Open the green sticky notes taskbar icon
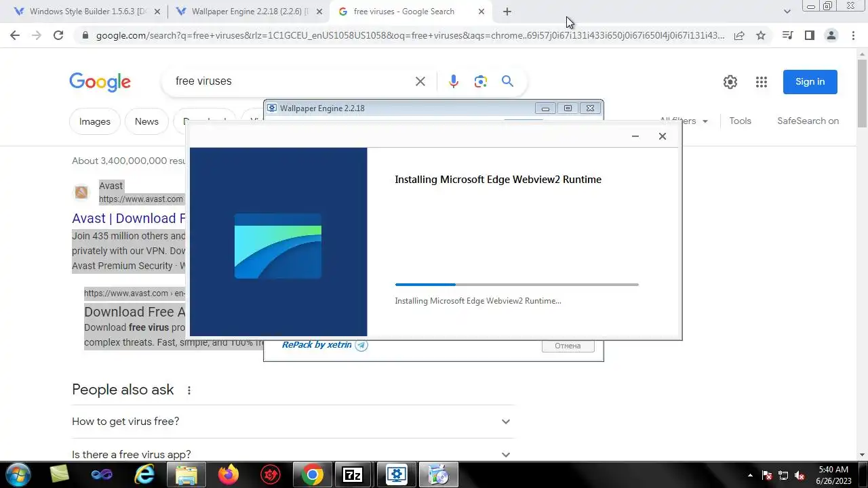 click(60, 475)
